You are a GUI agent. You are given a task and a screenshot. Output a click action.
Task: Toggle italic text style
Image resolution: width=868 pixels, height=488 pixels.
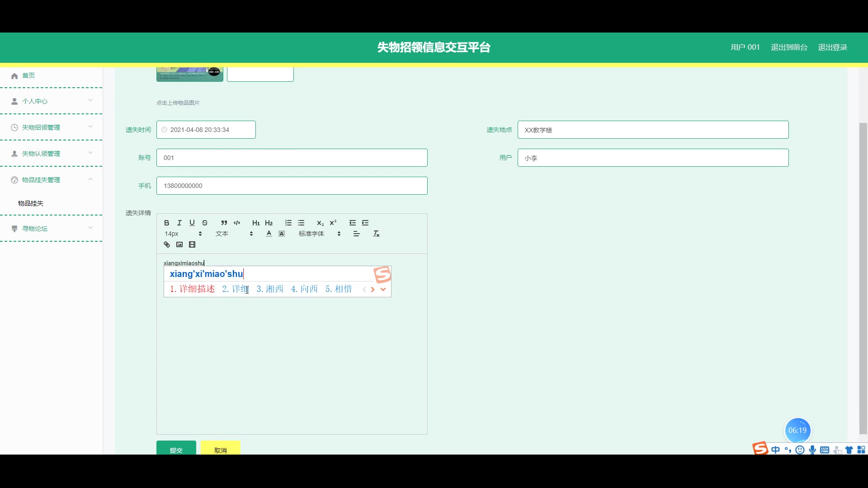[179, 223]
